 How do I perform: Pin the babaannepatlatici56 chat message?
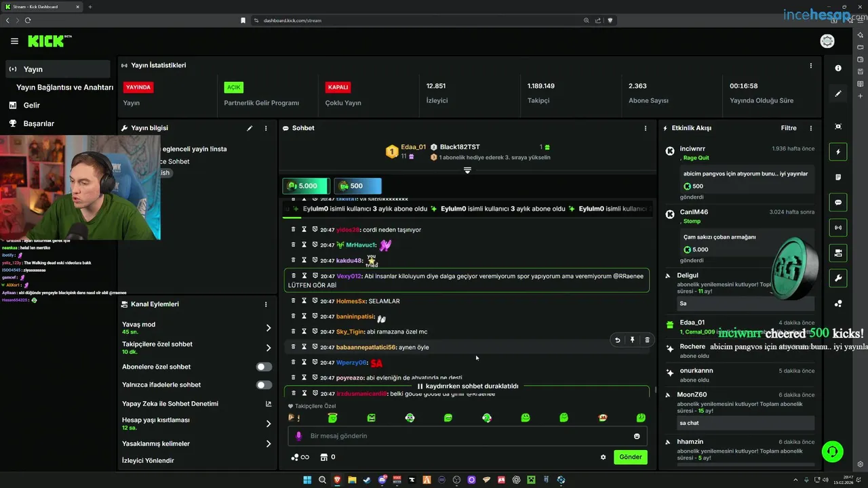(x=632, y=340)
